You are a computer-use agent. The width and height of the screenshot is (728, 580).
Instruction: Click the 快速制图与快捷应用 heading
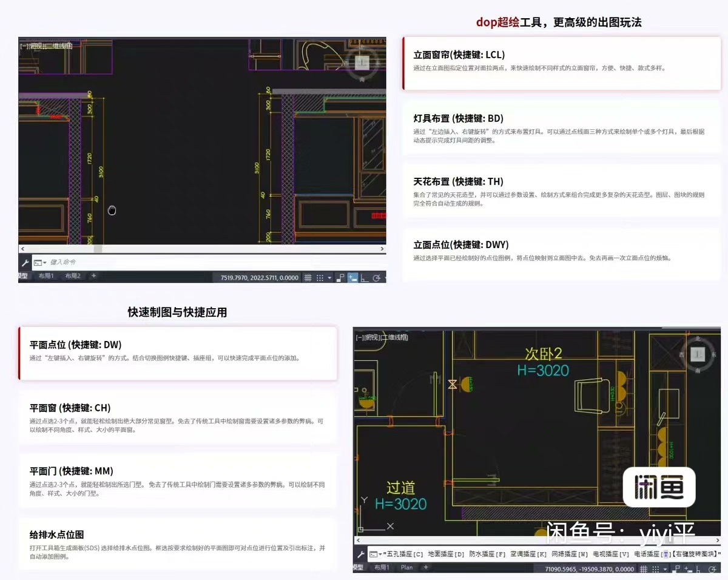(177, 312)
